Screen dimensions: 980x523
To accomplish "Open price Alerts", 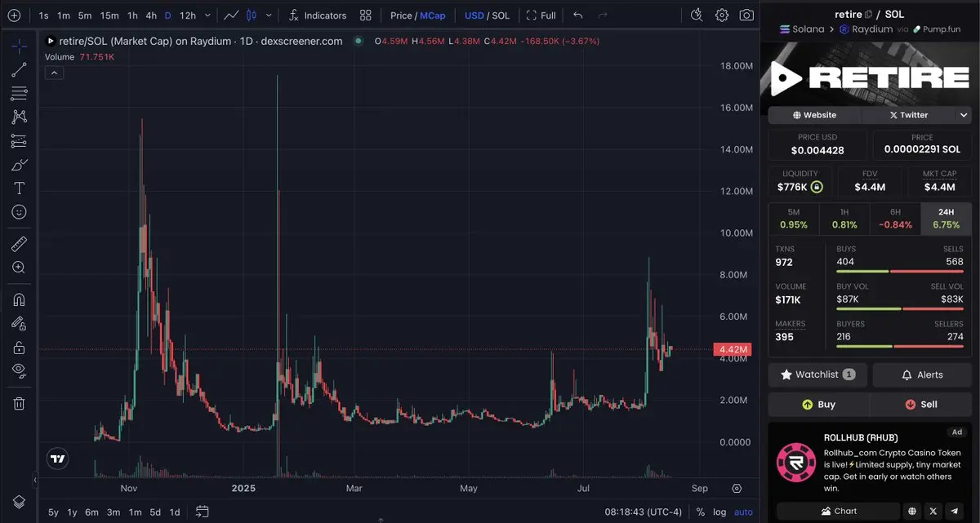I will (x=922, y=375).
